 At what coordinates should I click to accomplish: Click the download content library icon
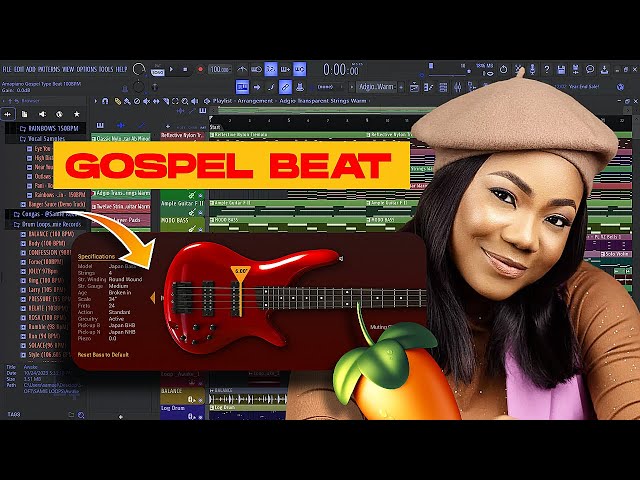tap(604, 69)
